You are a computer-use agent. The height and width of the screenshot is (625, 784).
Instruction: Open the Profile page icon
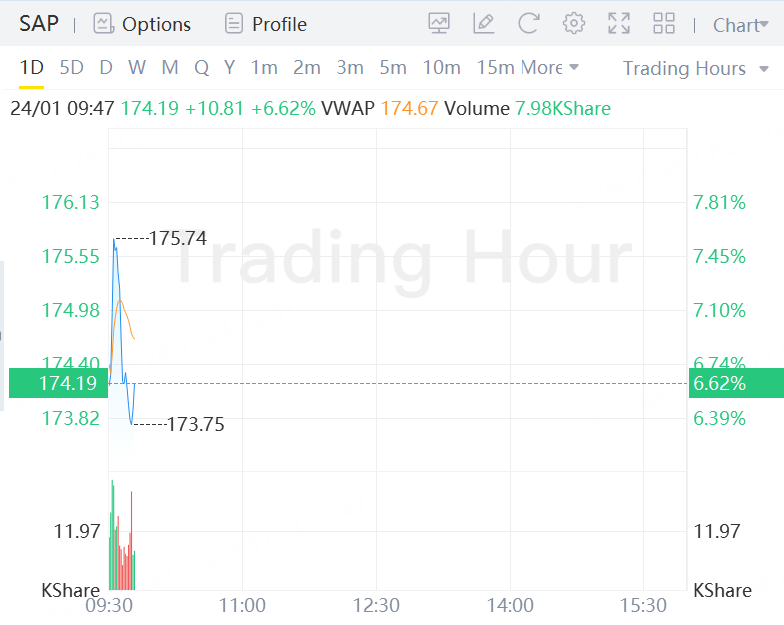pyautogui.click(x=234, y=24)
